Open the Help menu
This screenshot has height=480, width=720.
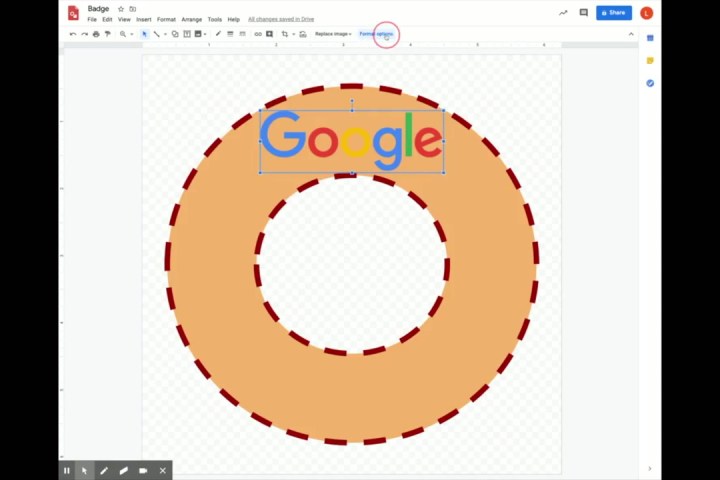tap(234, 19)
